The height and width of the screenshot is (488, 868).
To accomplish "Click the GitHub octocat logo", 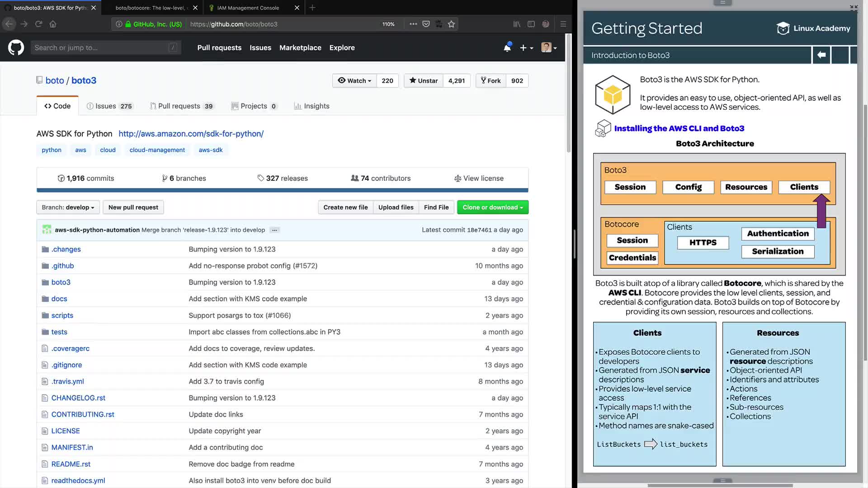I will [16, 47].
